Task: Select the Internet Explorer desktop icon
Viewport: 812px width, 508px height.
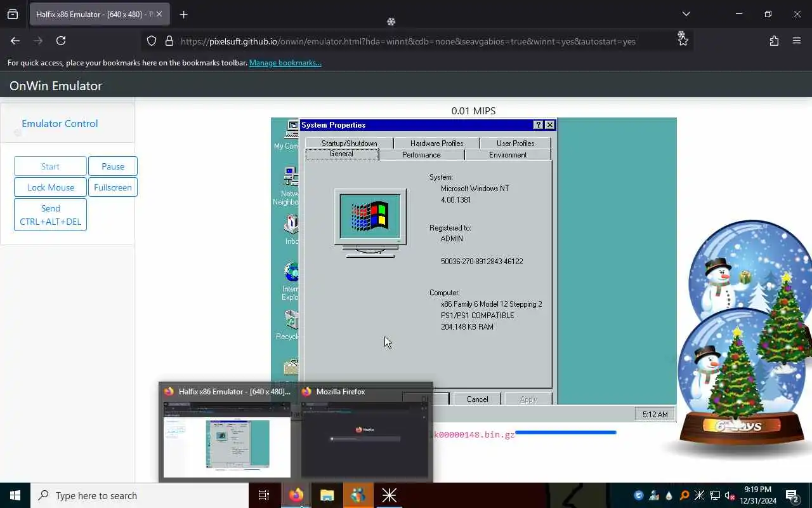Action: tap(290, 281)
